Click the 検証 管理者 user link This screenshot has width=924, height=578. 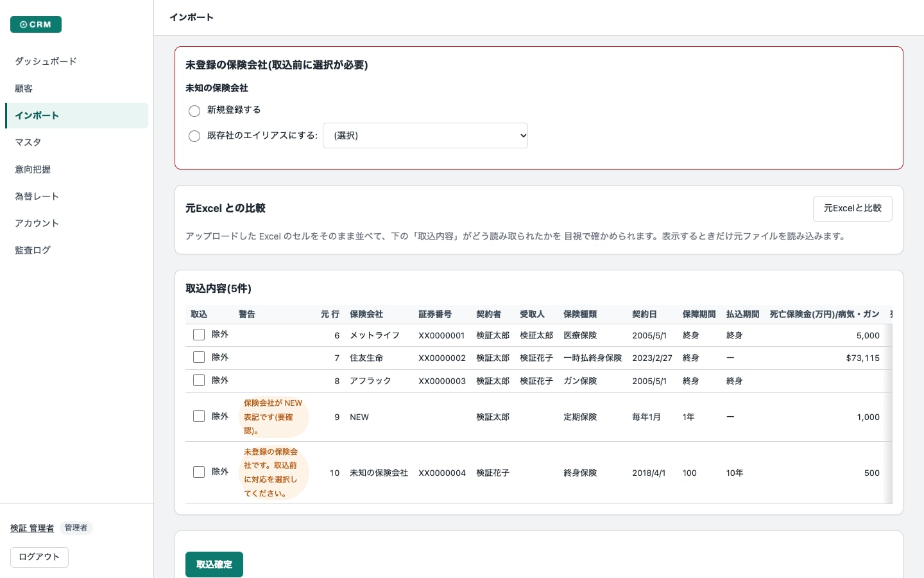tap(32, 528)
